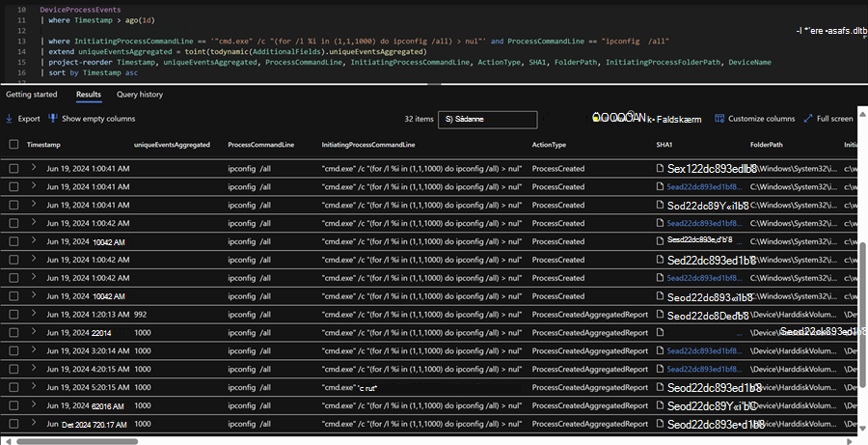
Task: Expand the first 1:00:41 AM row
Action: click(x=33, y=168)
